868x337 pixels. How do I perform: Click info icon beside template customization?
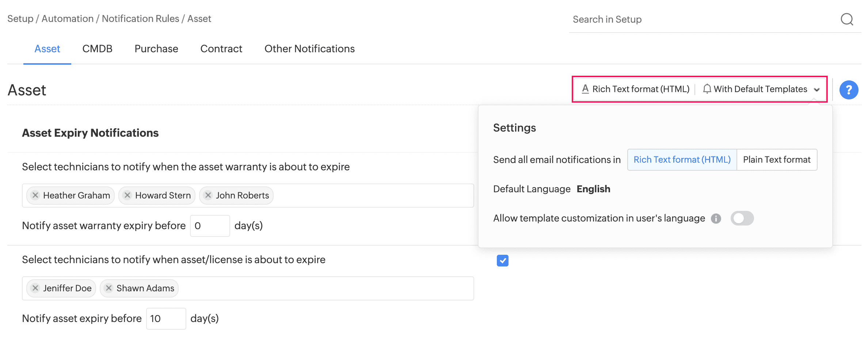coord(716,219)
